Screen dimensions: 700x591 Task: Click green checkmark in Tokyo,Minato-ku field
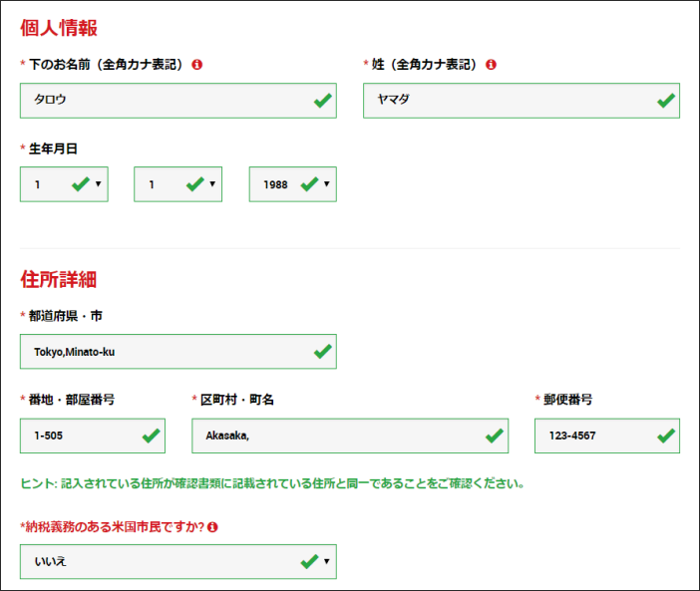click(x=323, y=352)
